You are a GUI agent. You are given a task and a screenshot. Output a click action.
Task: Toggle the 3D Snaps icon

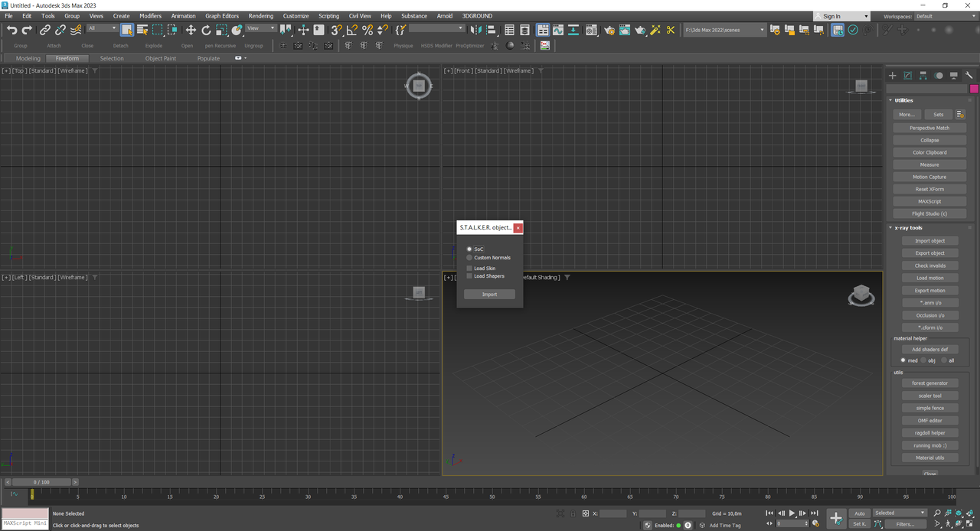click(x=336, y=30)
